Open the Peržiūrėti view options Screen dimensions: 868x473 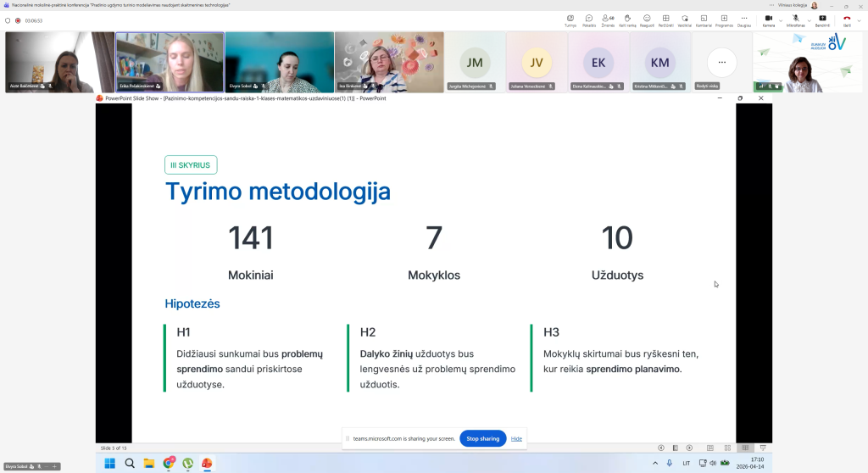pos(665,19)
